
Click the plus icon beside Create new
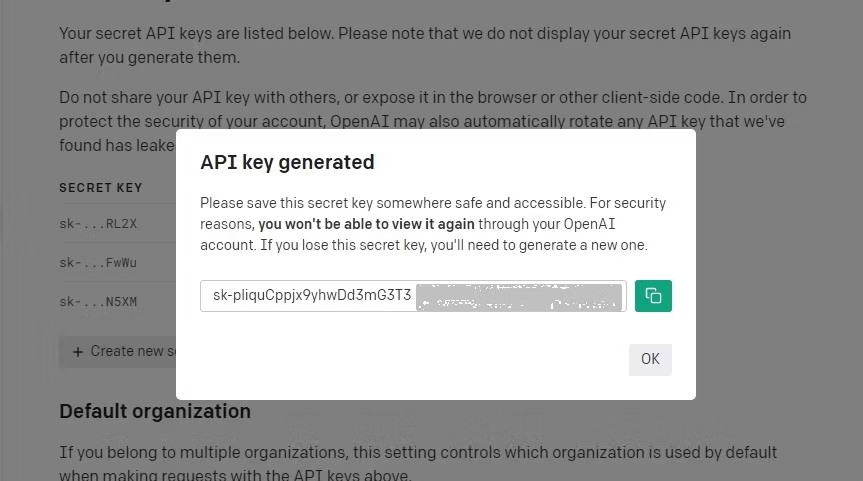pos(78,352)
